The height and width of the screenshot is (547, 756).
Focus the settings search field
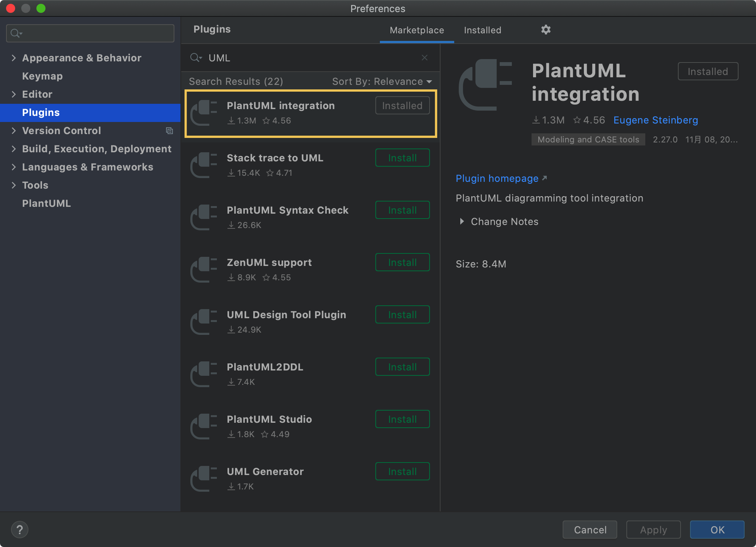(x=90, y=33)
